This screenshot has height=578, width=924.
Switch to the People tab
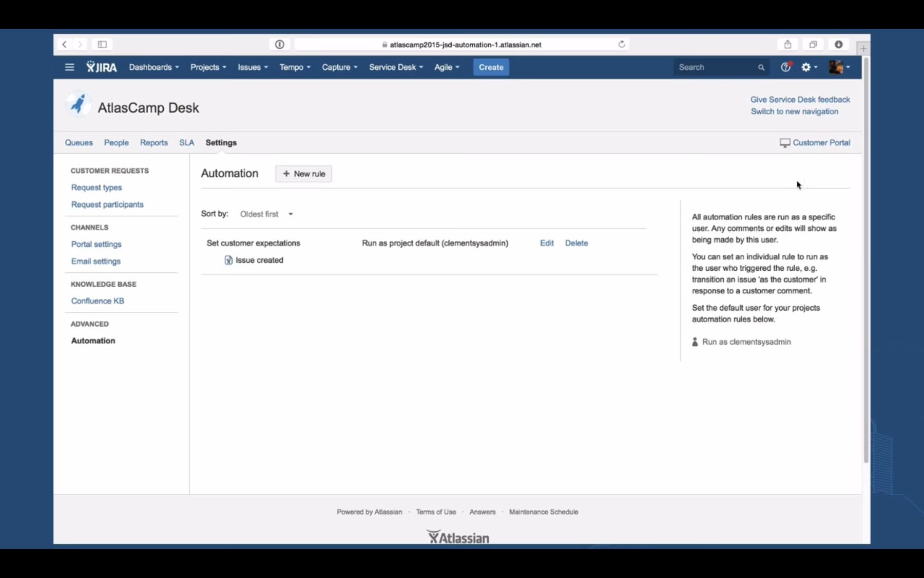117,143
